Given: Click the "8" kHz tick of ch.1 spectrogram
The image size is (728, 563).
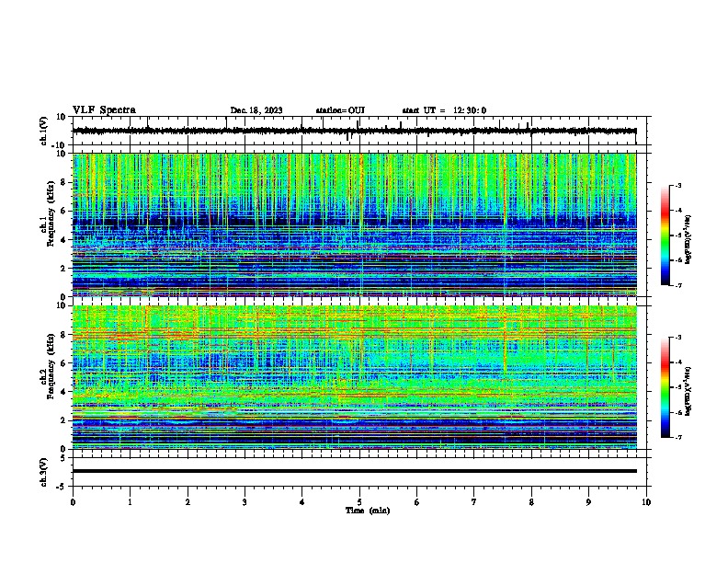Looking at the screenshot, I should point(64,182).
